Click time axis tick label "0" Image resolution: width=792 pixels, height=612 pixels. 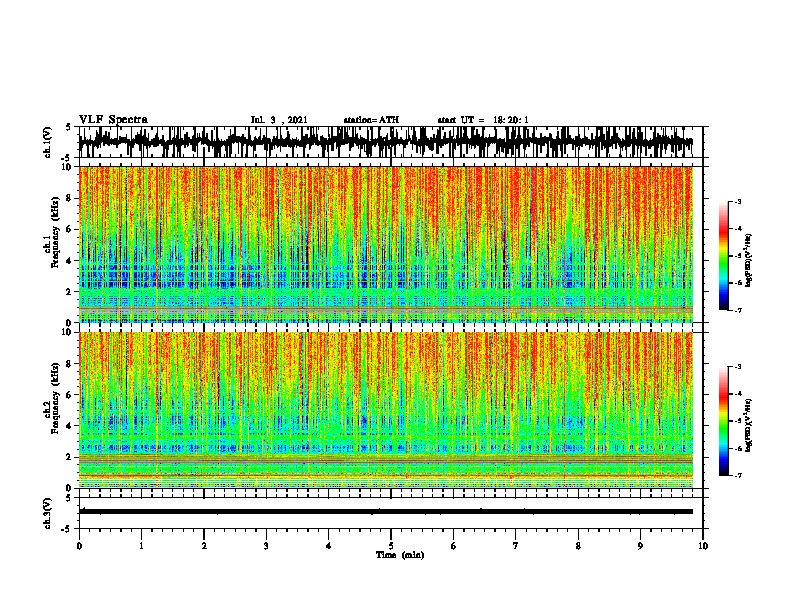point(79,546)
